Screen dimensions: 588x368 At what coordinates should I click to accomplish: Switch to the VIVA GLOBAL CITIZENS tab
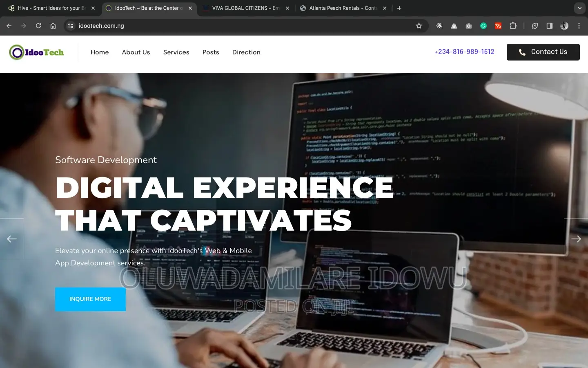tap(246, 8)
